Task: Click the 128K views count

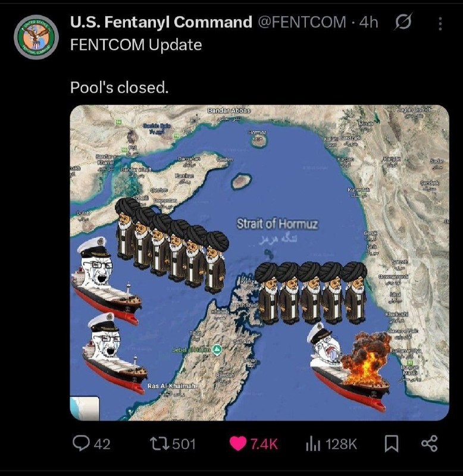Action: pos(341,444)
